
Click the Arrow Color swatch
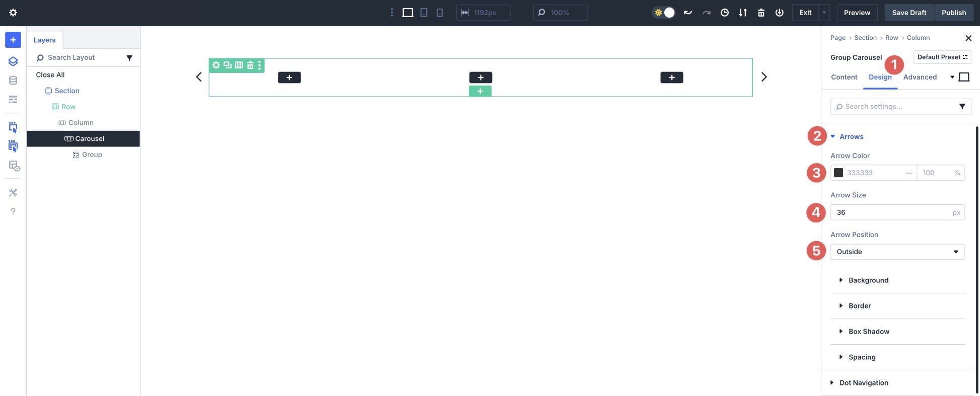click(x=838, y=173)
